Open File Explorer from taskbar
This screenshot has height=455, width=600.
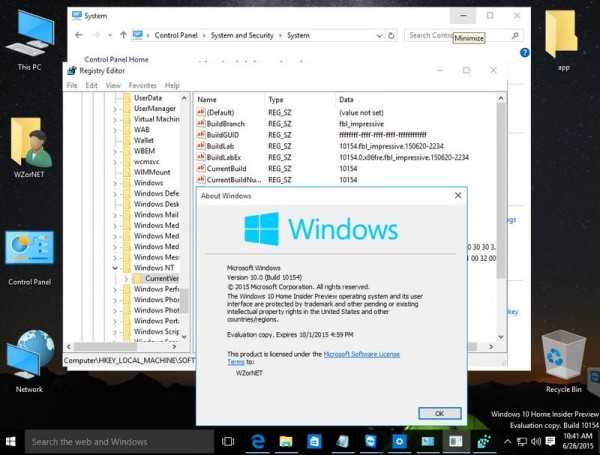tap(286, 442)
